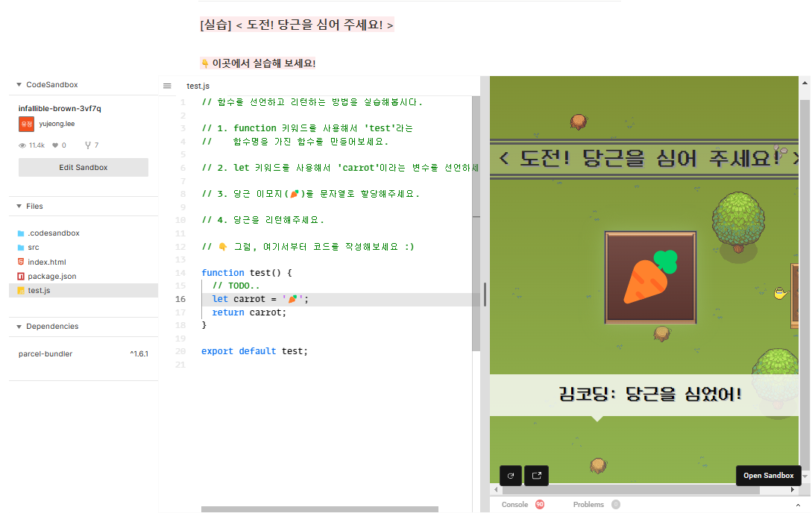Click the heart likes icon
The image size is (812, 513).
coord(55,145)
